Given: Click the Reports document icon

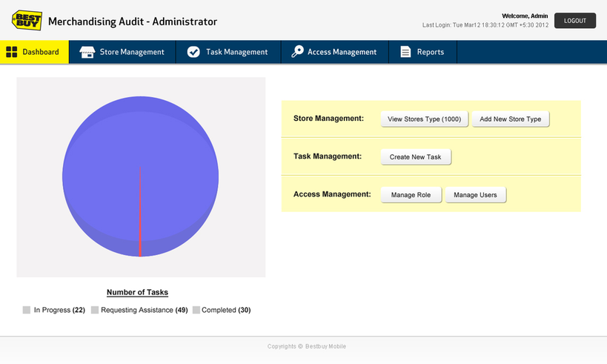Looking at the screenshot, I should click(x=405, y=52).
